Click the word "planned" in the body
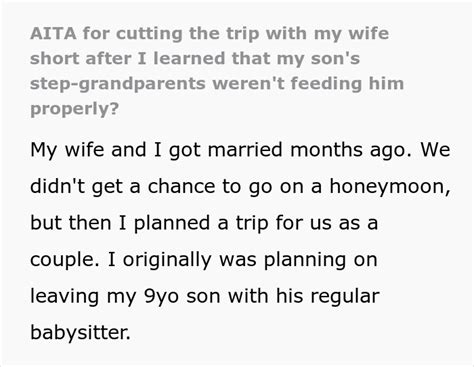The image size is (474, 367). (172, 223)
